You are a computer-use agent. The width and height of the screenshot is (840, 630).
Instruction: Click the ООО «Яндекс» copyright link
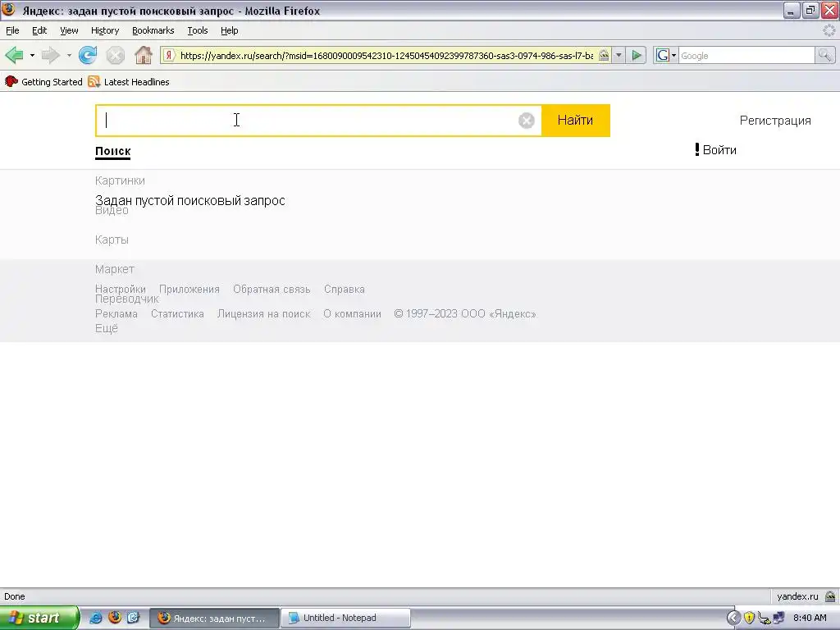coord(498,314)
